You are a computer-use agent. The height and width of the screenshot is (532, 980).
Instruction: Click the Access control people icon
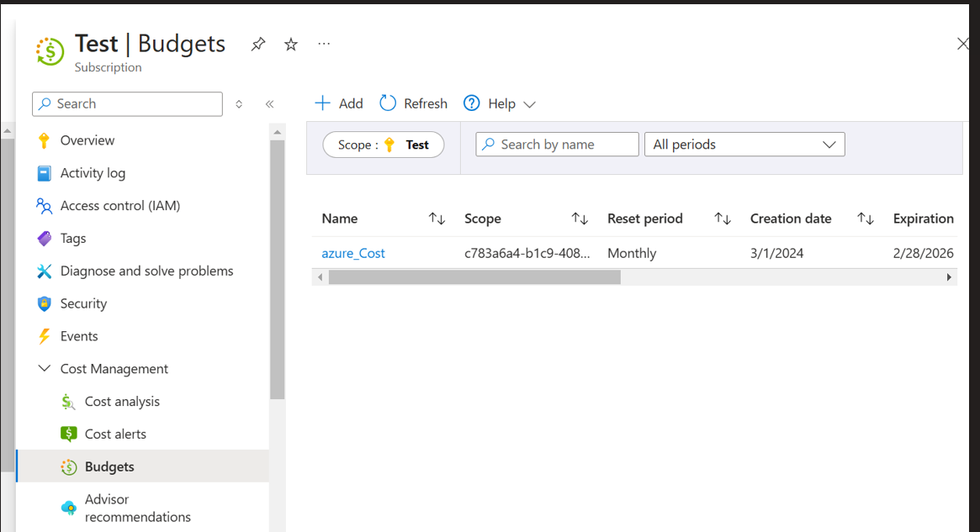tap(44, 205)
